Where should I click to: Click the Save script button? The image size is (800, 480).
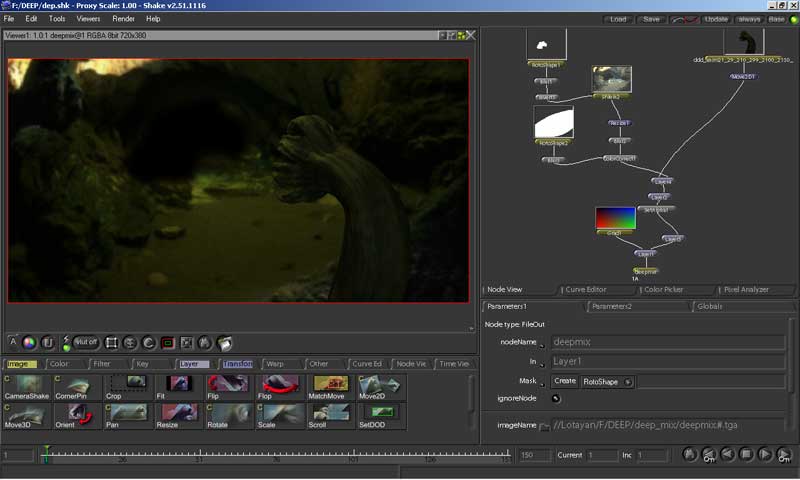(x=651, y=19)
